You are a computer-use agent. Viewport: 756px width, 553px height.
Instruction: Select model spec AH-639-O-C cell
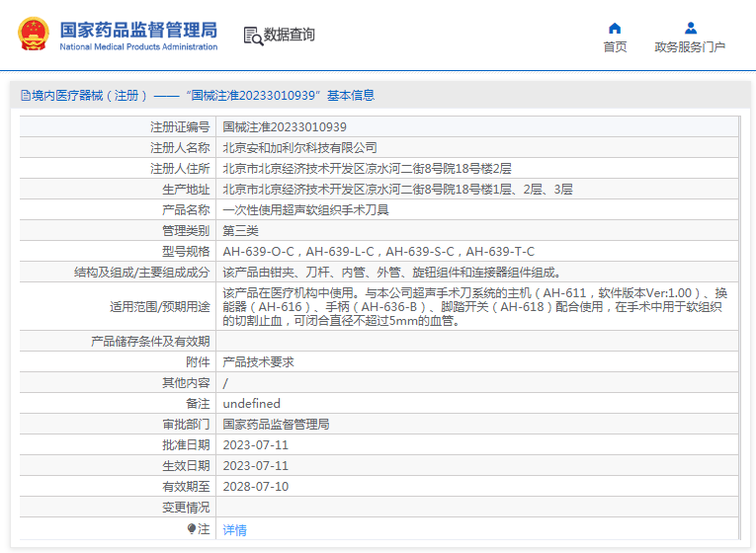coord(378,252)
